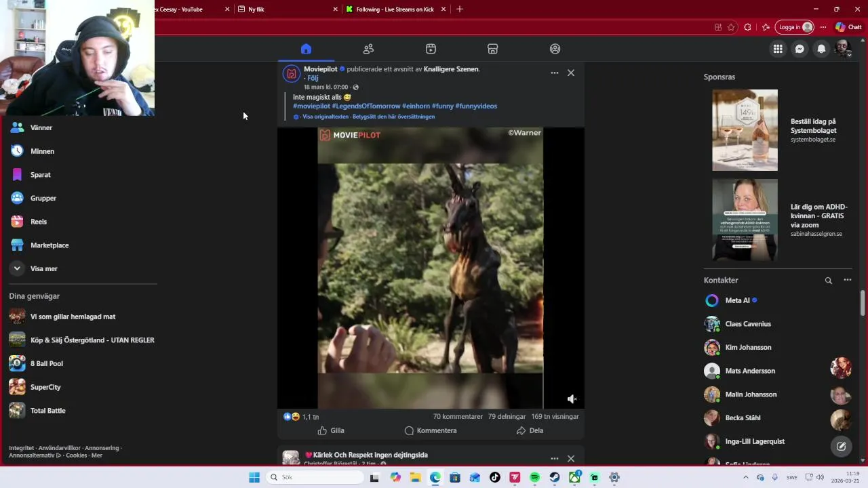
Task: Open Kontakter options menu
Action: [847, 280]
